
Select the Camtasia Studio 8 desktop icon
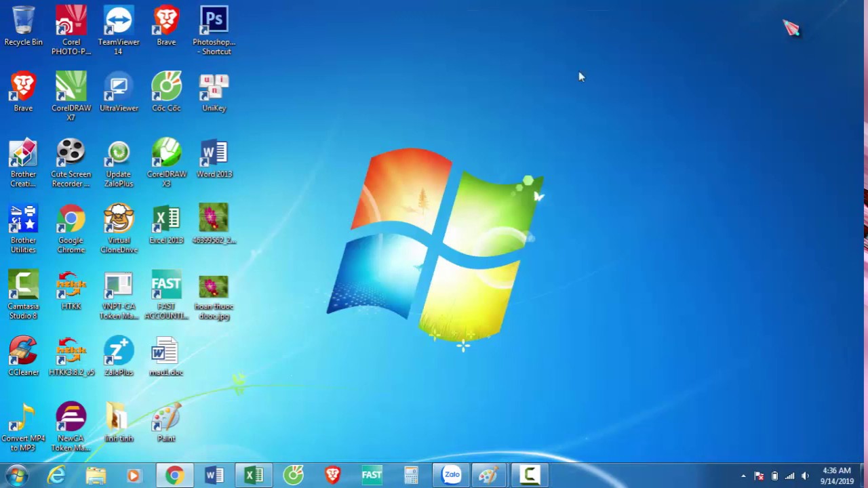[x=23, y=295]
